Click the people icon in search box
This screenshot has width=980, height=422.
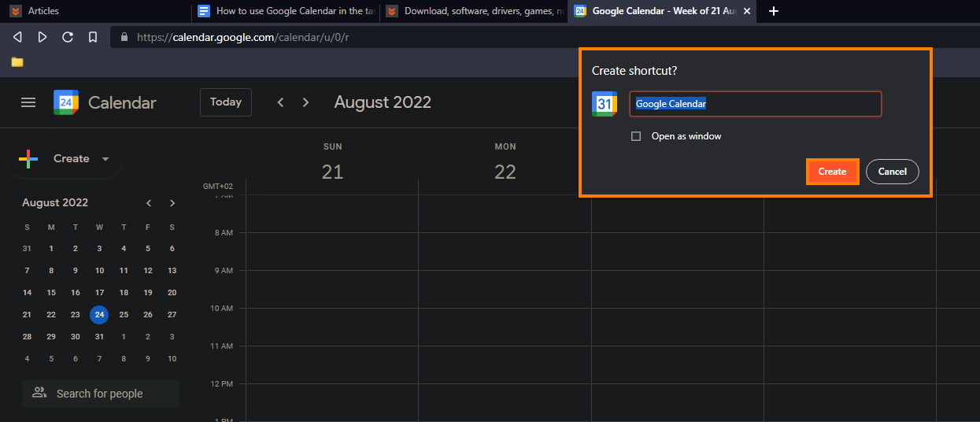(x=39, y=393)
